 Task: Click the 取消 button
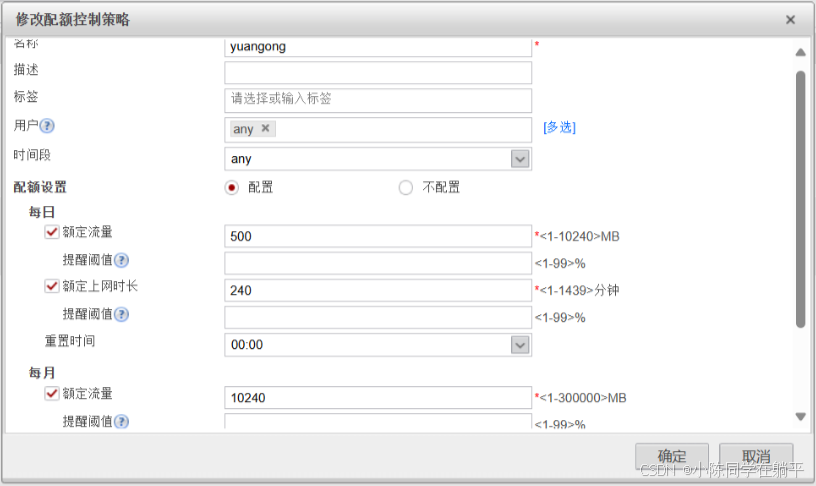pos(756,456)
